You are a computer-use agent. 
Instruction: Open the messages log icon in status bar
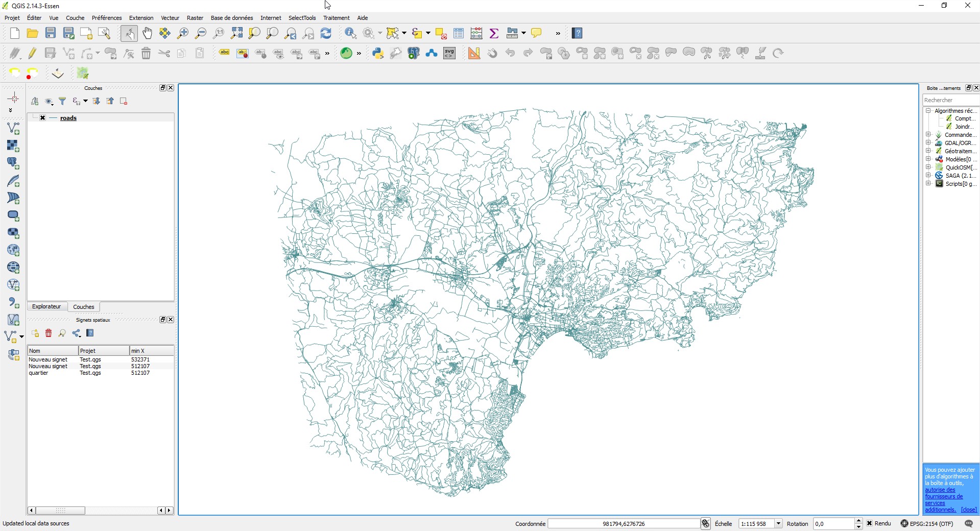coord(969,523)
